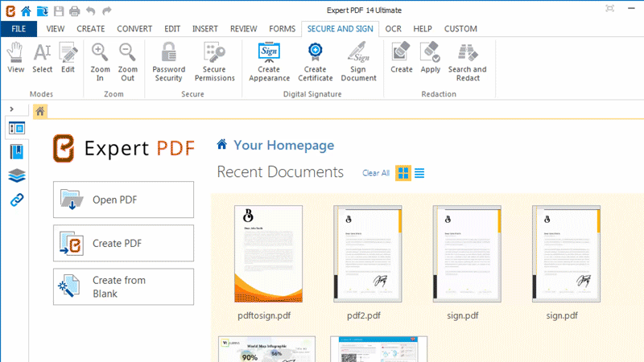Open the layers side panel
Image resolution: width=644 pixels, height=362 pixels.
[x=17, y=175]
